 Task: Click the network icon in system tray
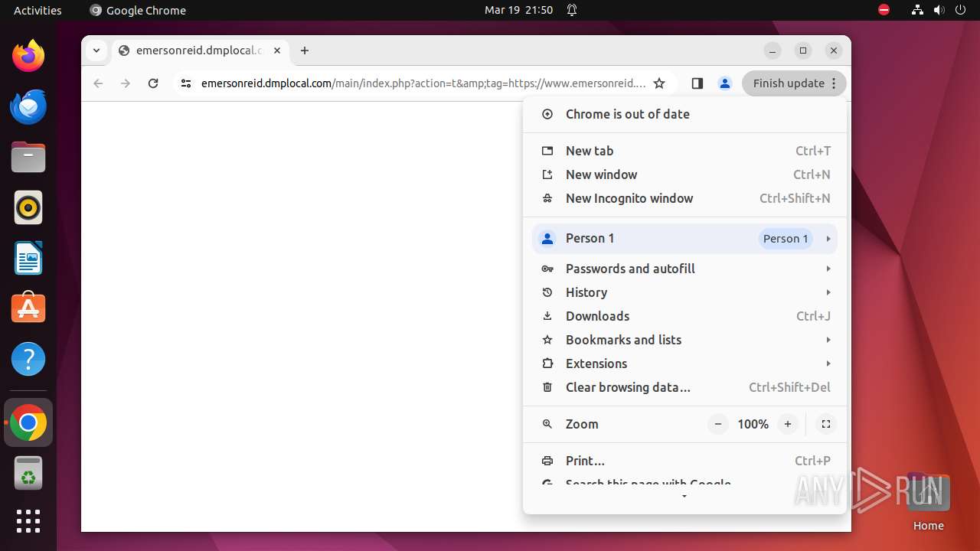pyautogui.click(x=917, y=10)
